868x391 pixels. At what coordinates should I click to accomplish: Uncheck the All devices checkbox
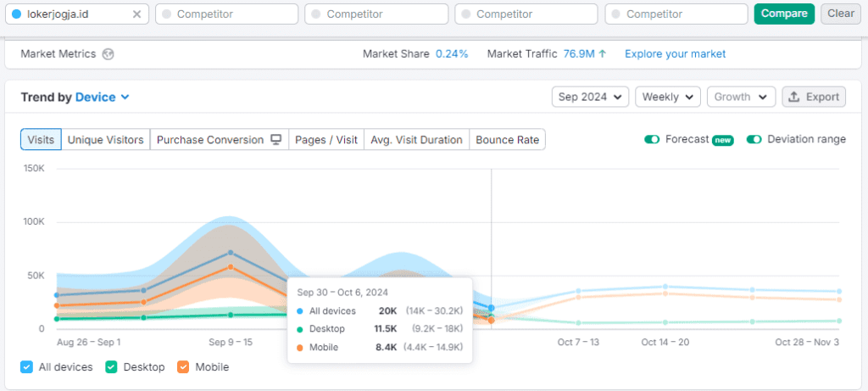coord(26,367)
